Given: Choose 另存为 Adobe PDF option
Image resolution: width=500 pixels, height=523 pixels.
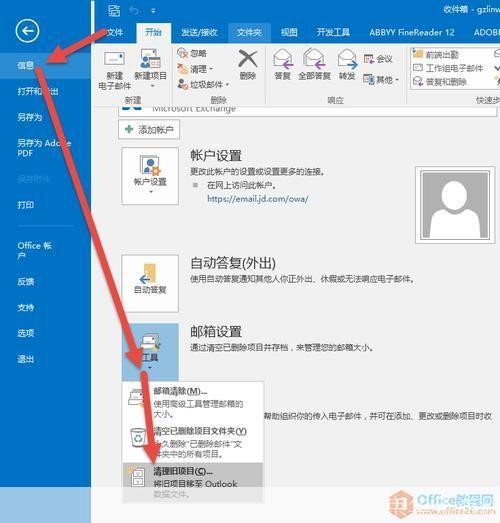Looking at the screenshot, I should click(x=44, y=148).
